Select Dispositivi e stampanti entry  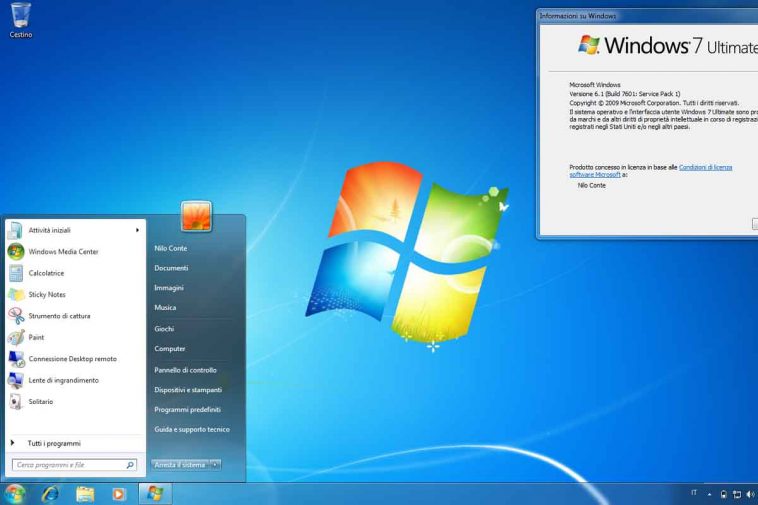(188, 390)
